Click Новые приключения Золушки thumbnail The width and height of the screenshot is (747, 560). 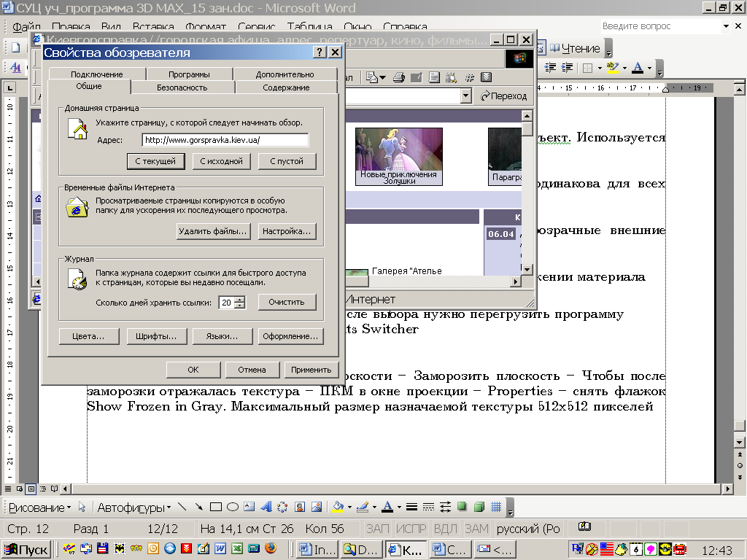click(x=399, y=156)
